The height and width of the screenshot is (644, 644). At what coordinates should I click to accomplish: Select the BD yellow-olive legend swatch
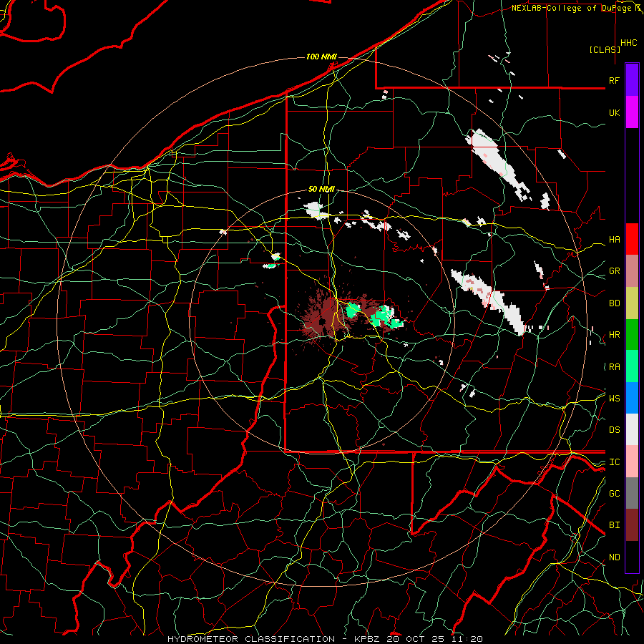632,303
